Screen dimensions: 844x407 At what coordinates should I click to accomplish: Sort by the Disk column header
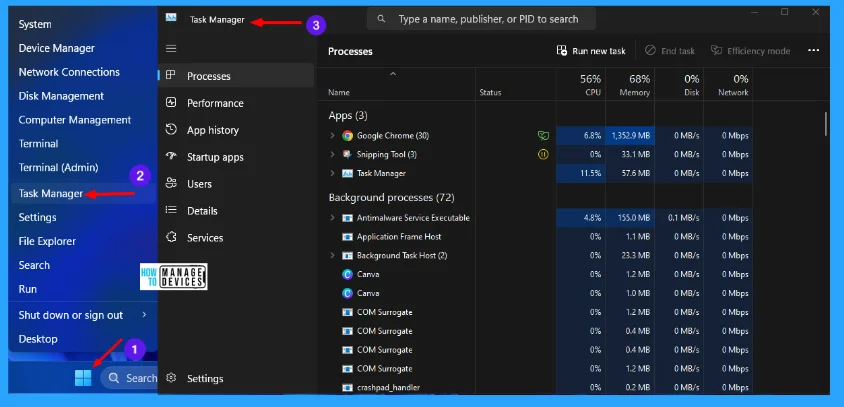point(679,85)
